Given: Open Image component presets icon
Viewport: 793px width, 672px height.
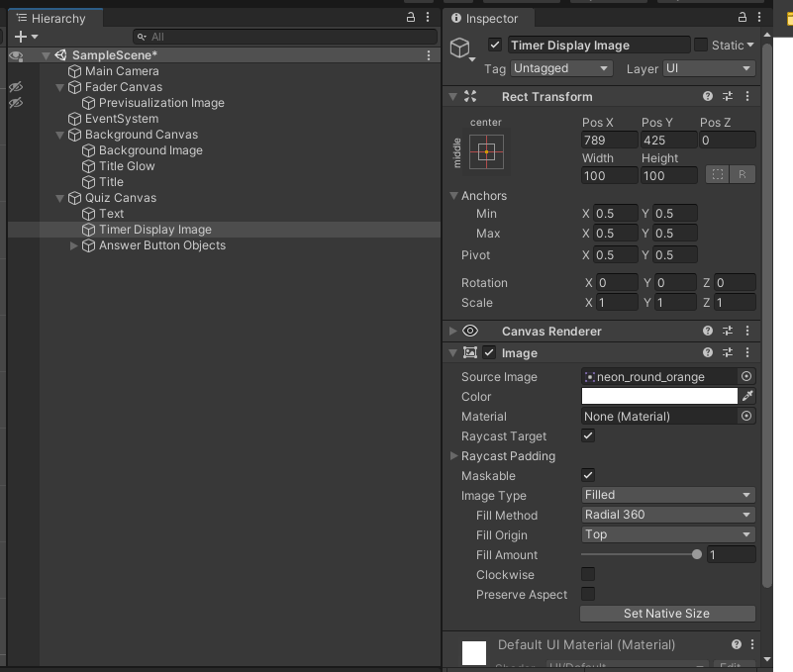Looking at the screenshot, I should tap(728, 353).
